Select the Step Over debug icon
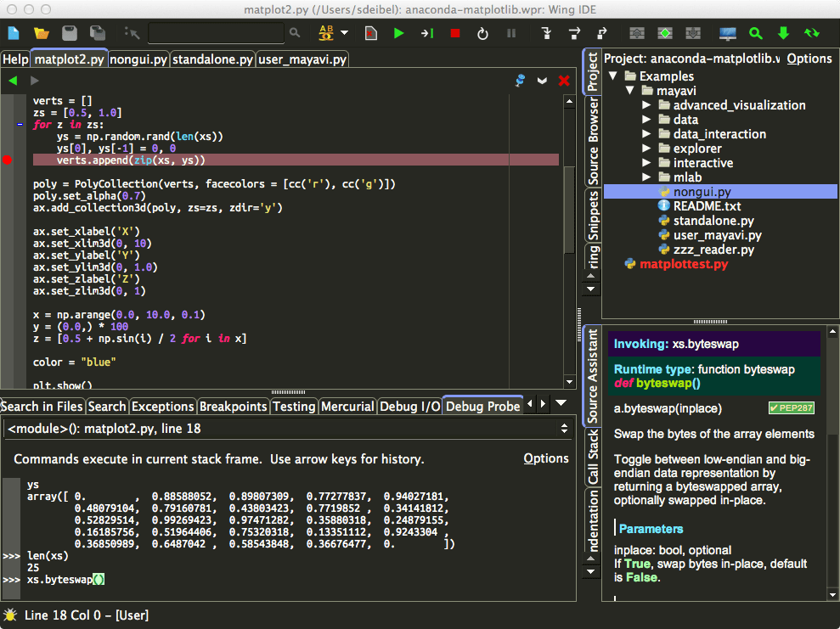 tap(574, 33)
